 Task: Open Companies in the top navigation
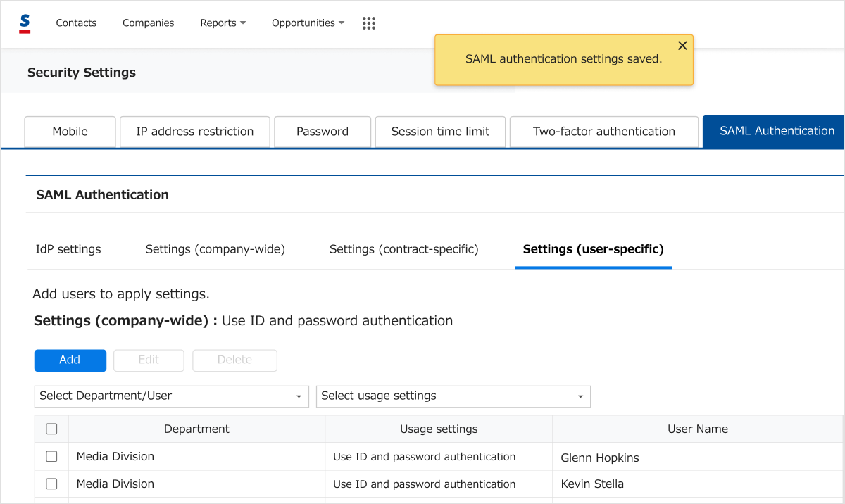[x=148, y=23]
